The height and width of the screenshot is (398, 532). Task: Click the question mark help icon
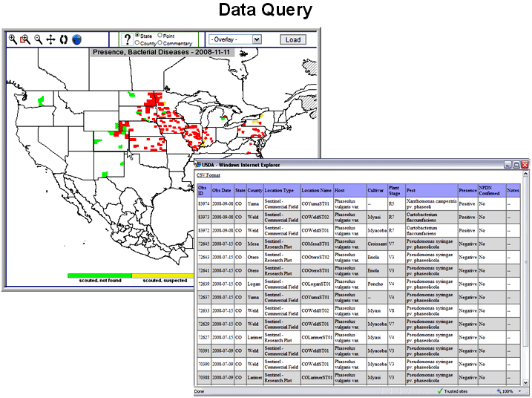(x=126, y=39)
